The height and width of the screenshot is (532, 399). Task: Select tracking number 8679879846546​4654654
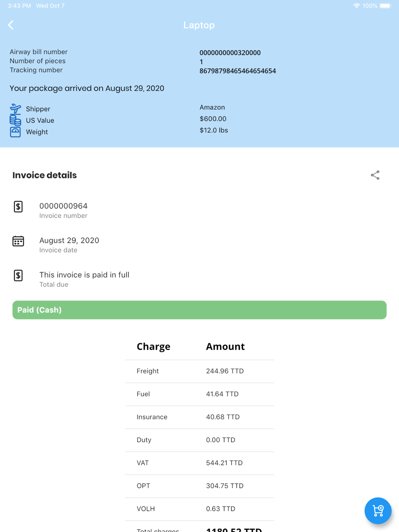pos(238,71)
